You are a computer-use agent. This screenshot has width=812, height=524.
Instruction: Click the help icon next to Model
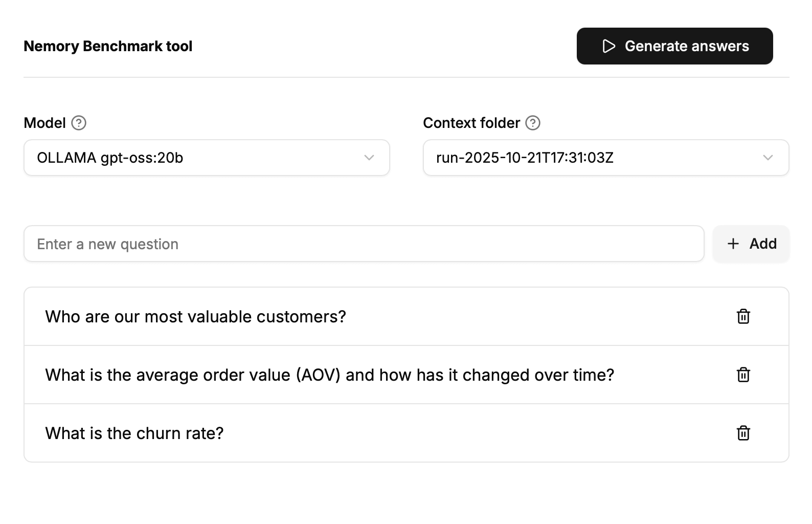79,123
